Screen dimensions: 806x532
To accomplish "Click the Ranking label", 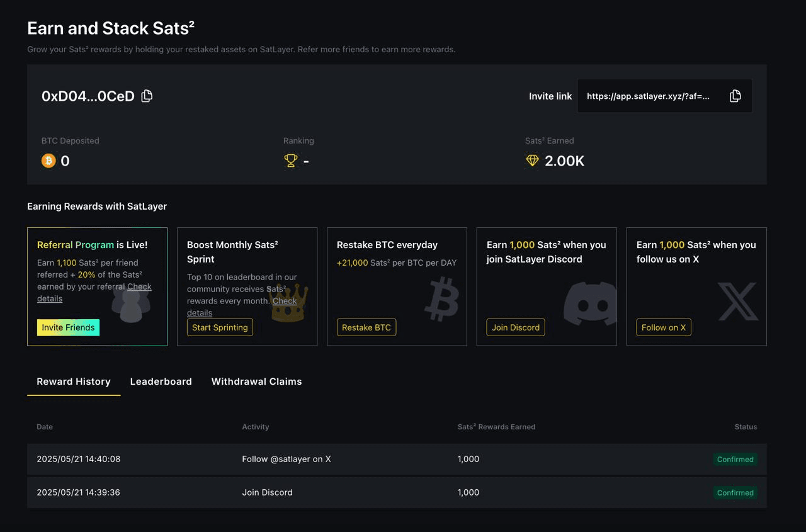I will click(298, 140).
